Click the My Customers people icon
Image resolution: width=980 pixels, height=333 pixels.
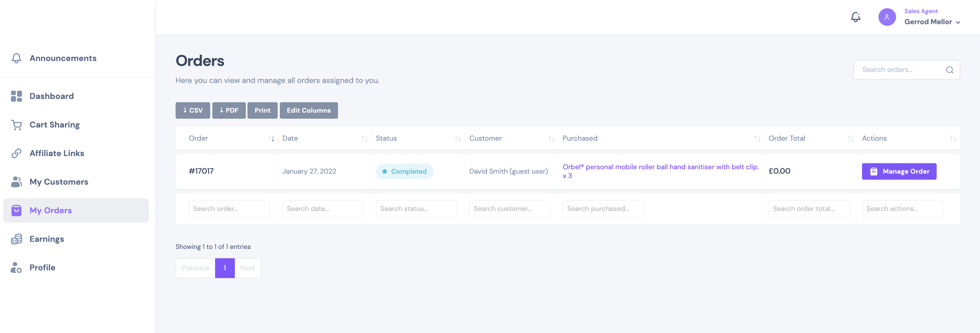pos(16,182)
